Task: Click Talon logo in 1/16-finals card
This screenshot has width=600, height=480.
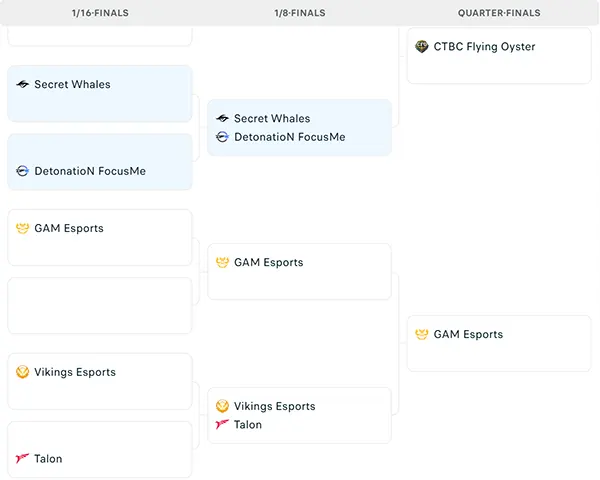Action: pos(23,458)
